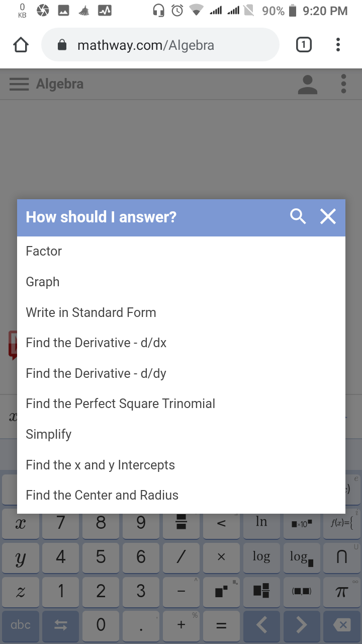
Task: Open Mathway hamburger menu
Action: (x=19, y=84)
